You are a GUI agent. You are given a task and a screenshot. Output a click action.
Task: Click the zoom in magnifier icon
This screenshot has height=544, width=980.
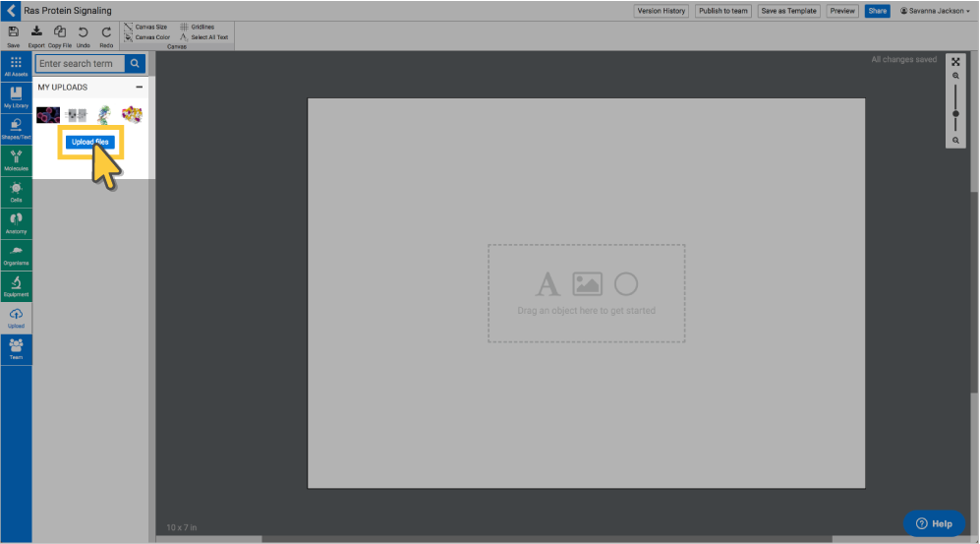(955, 76)
